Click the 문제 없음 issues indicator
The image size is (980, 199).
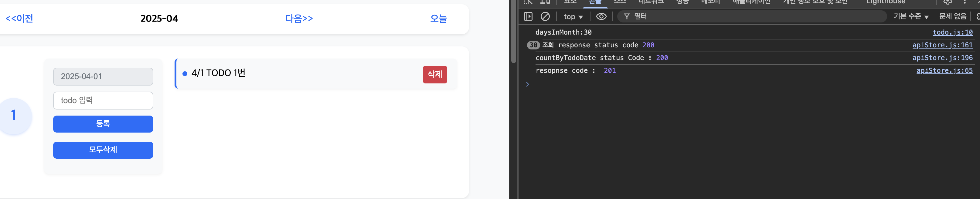[953, 16]
